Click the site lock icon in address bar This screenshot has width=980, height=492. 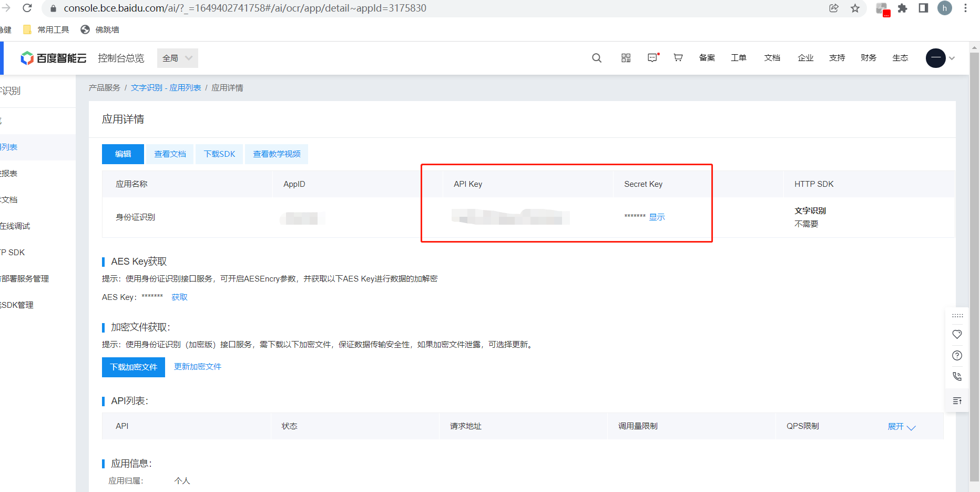(53, 8)
